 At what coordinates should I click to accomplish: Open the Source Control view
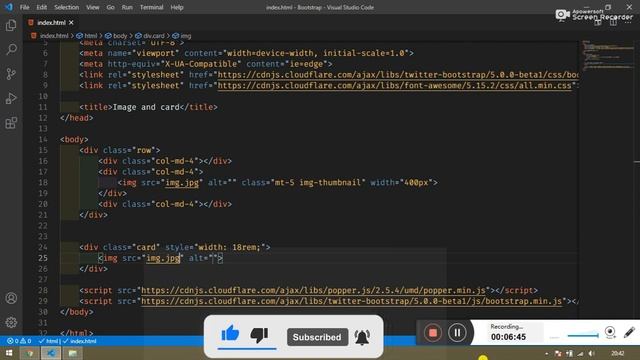pyautogui.click(x=11, y=74)
